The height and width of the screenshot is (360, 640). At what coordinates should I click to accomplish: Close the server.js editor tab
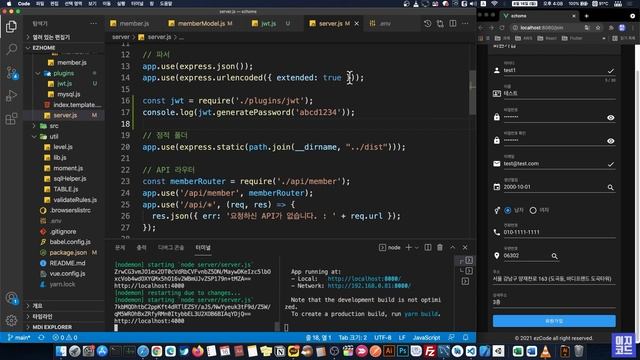click(357, 24)
